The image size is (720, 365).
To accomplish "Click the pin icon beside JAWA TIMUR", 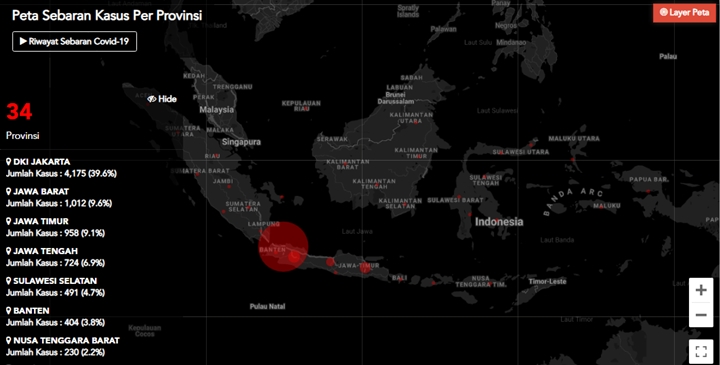I will pos(8,221).
